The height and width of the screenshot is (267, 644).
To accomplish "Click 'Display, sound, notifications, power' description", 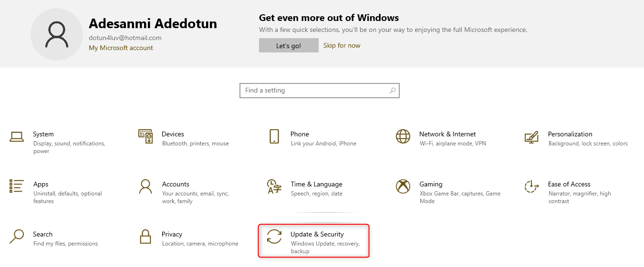I will (69, 147).
